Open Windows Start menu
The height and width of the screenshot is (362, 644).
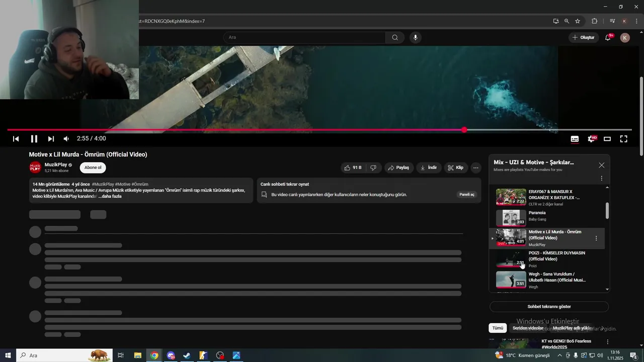(8, 355)
